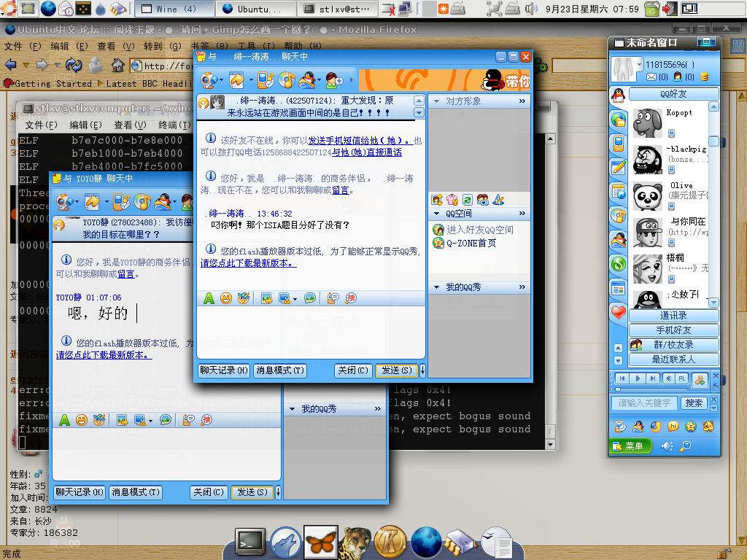Viewport: 747px width, 560px height.
Task: Click orange hi bubble icon in QQ panel
Action: (x=673, y=426)
